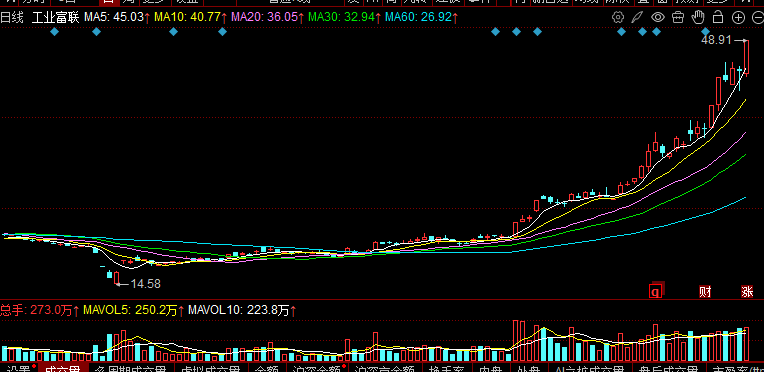Select the latest tall red candlestick
Screen dimensions: 764x372
(x=746, y=58)
